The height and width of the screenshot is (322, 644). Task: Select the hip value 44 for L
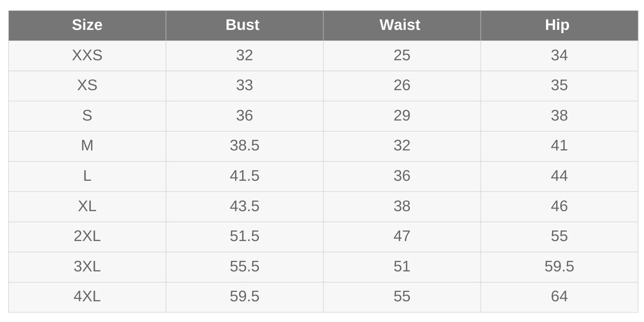559,176
